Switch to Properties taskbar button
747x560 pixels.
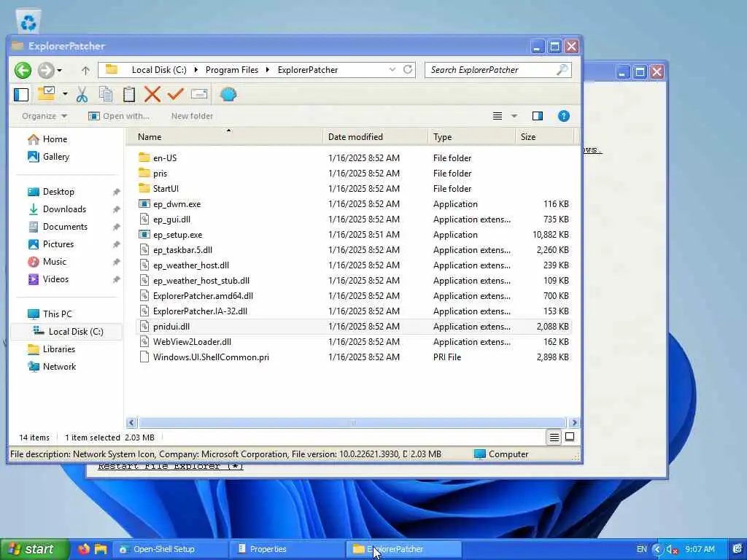tap(287, 549)
